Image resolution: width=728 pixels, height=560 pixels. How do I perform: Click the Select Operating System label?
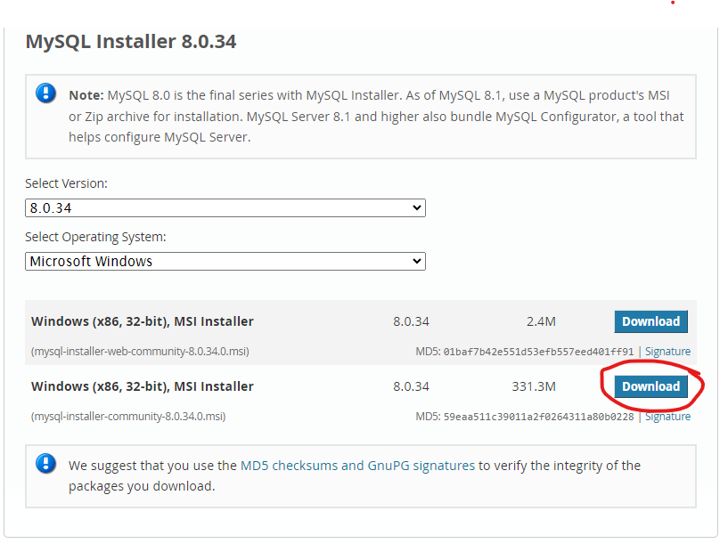(x=95, y=237)
